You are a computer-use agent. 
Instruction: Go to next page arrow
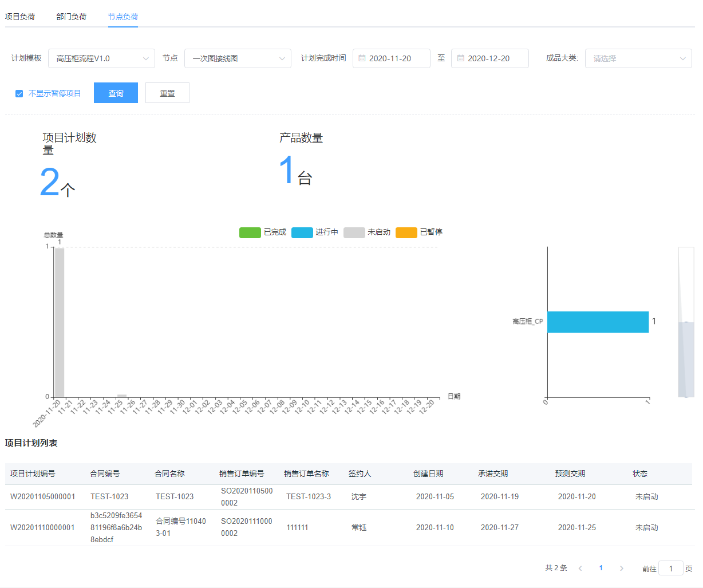tap(621, 568)
